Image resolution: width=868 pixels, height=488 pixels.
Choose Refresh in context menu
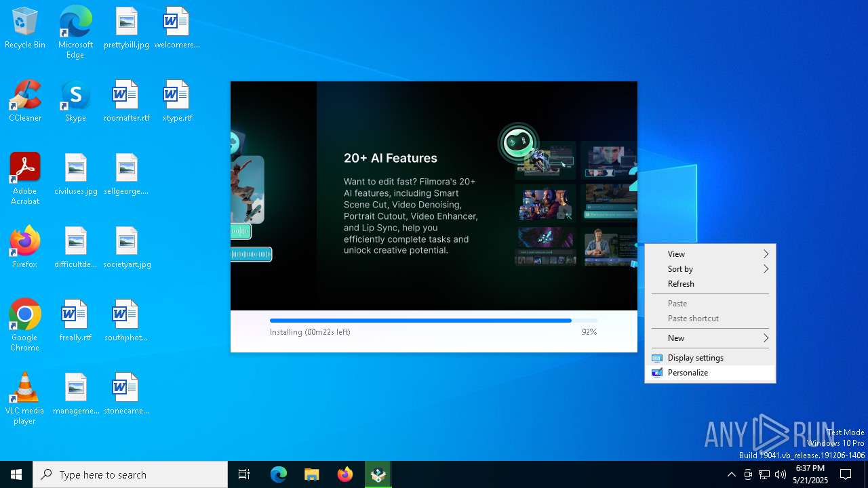710,284
